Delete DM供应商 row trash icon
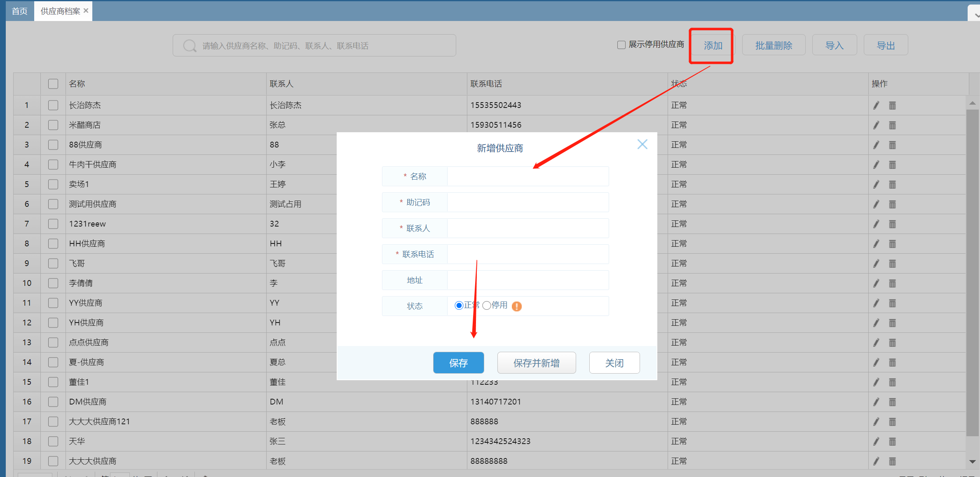The width and height of the screenshot is (980, 477). click(x=892, y=402)
